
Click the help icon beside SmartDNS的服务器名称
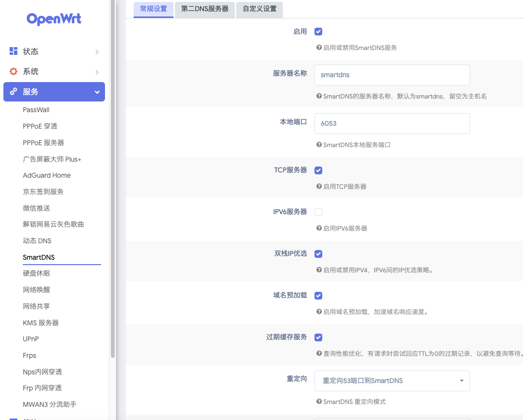coord(319,96)
